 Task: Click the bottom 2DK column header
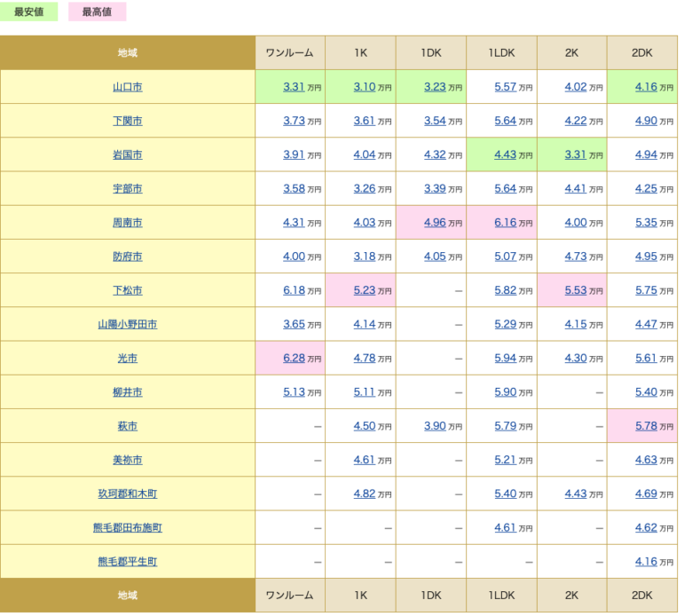click(x=642, y=596)
